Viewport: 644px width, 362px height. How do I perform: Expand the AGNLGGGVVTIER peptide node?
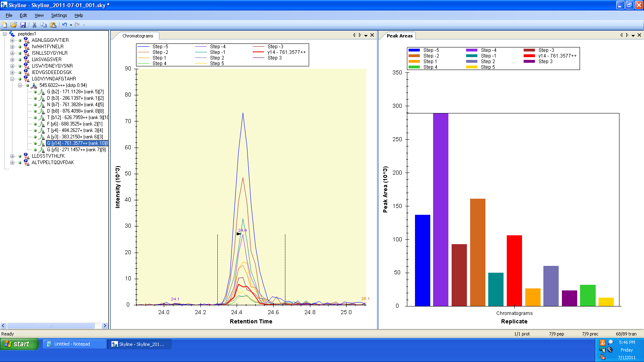tap(12, 40)
